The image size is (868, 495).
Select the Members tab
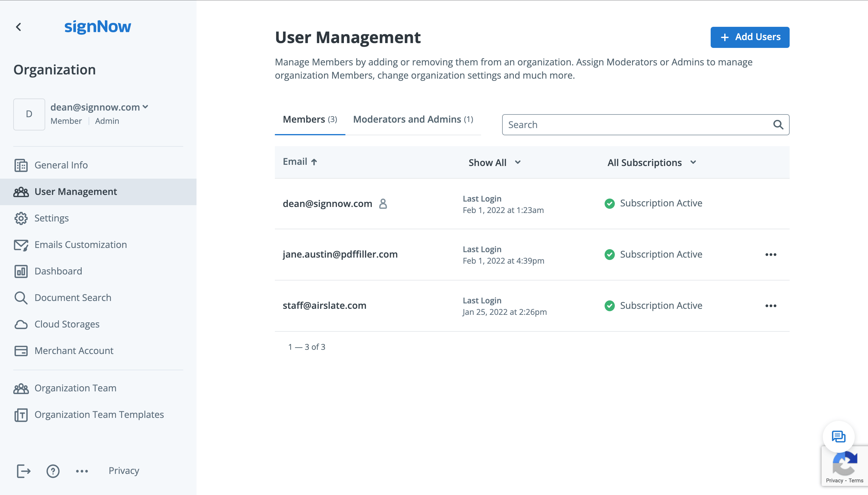pyautogui.click(x=310, y=119)
